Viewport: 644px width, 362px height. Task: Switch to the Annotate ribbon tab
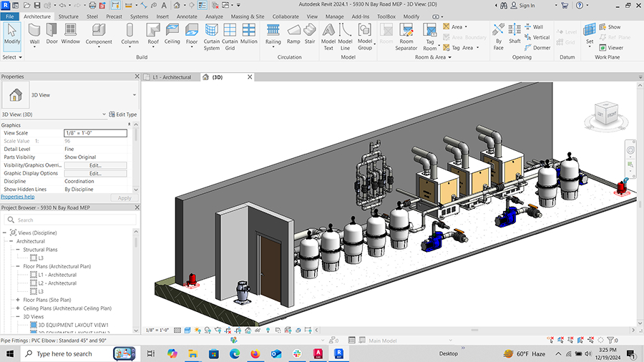point(187,16)
